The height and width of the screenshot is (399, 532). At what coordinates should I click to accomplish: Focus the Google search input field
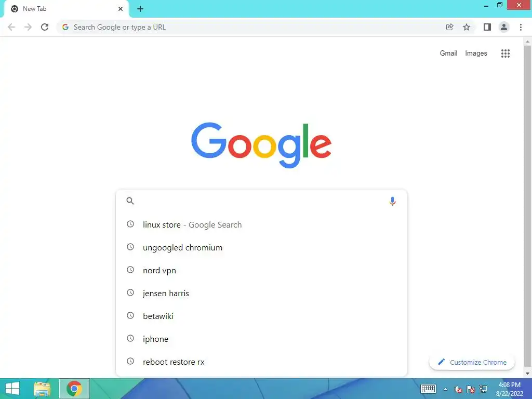pos(261,201)
